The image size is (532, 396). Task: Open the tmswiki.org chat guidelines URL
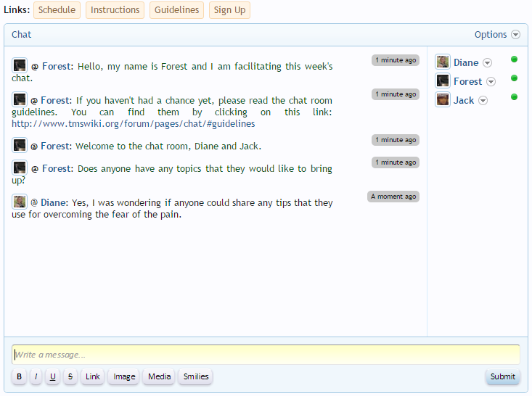pyautogui.click(x=134, y=124)
